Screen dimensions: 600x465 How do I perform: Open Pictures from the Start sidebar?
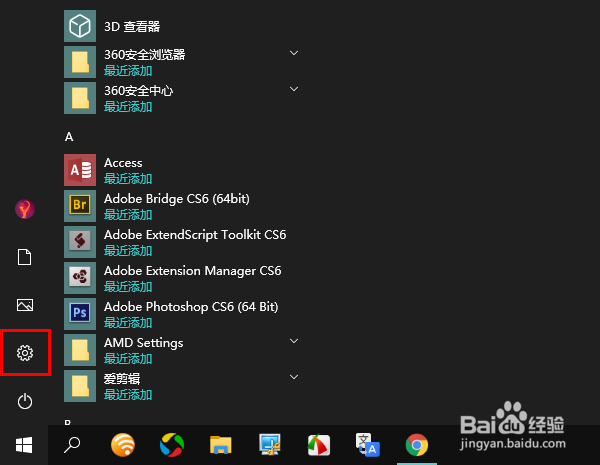coord(25,305)
